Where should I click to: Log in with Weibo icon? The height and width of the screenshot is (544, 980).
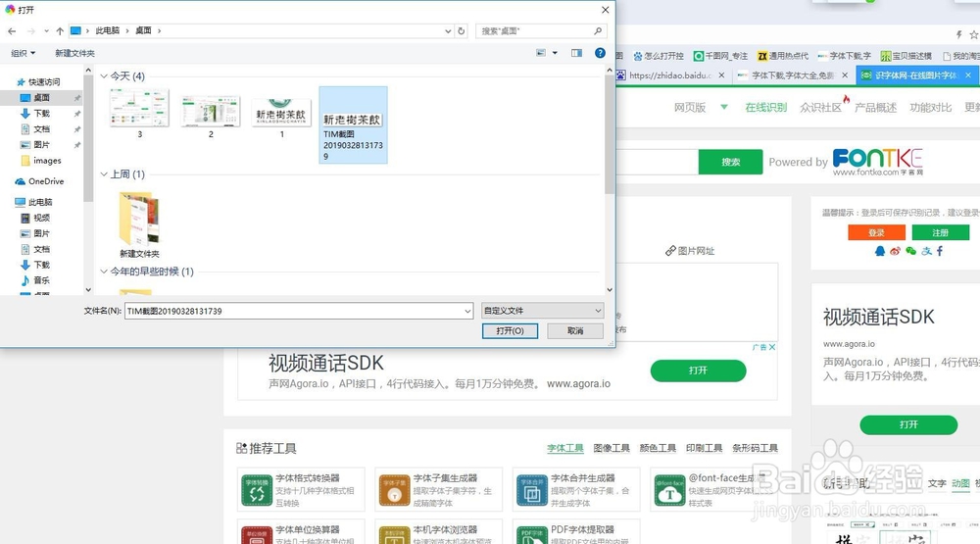(895, 251)
